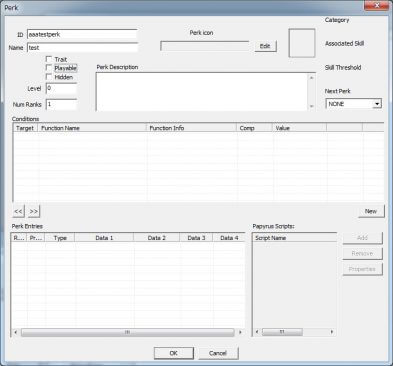Click the Function Info column header

(x=191, y=128)
